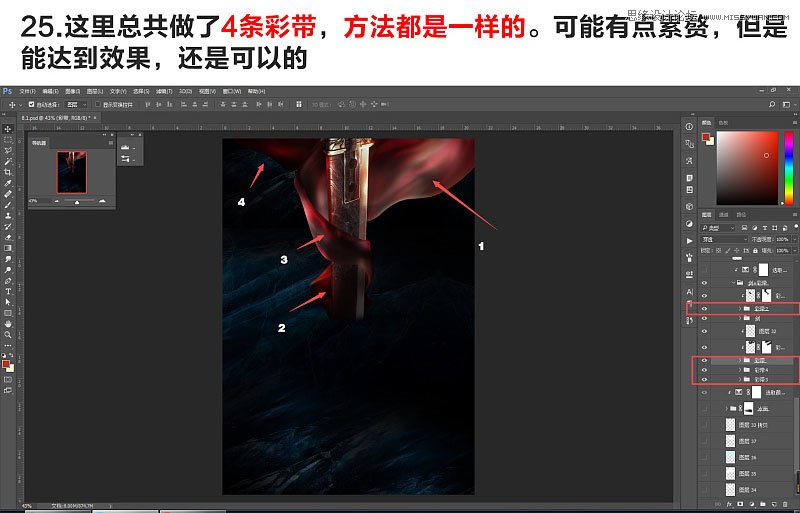Select the Hand tool

click(x=8, y=324)
